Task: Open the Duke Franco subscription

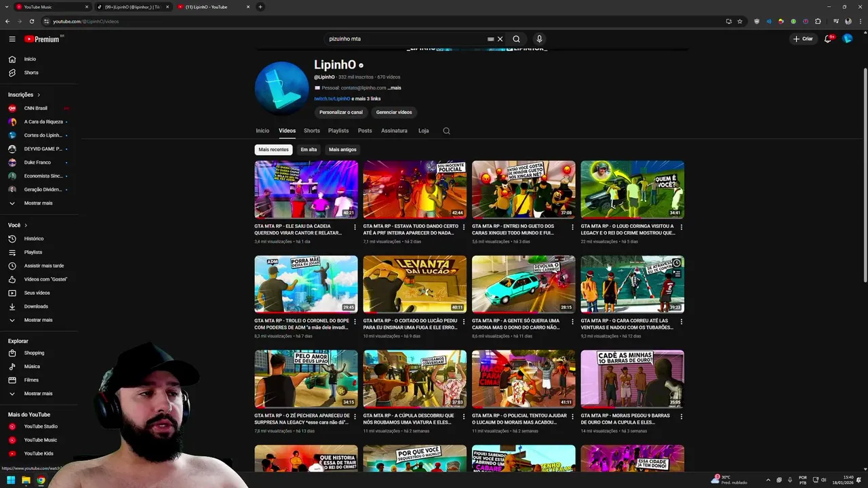Action: coord(39,163)
